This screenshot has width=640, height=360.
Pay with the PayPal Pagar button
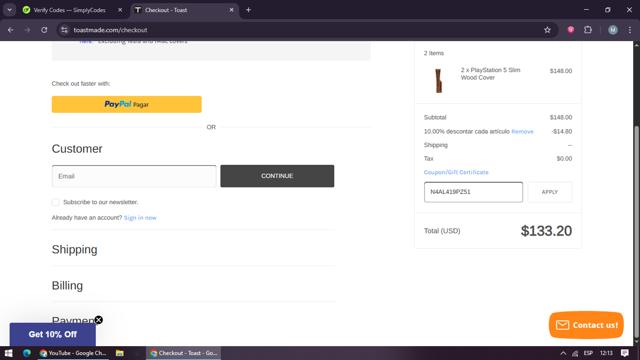[x=127, y=104]
